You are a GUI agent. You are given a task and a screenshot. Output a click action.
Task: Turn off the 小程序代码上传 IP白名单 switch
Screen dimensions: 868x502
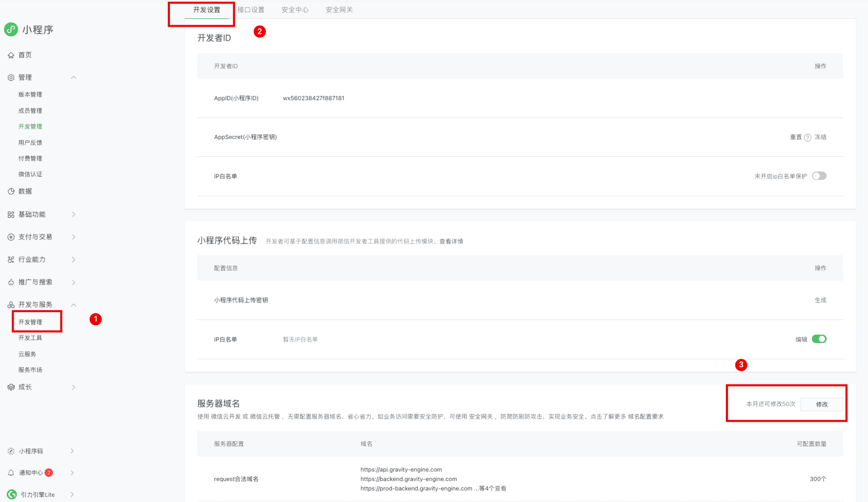(x=819, y=339)
